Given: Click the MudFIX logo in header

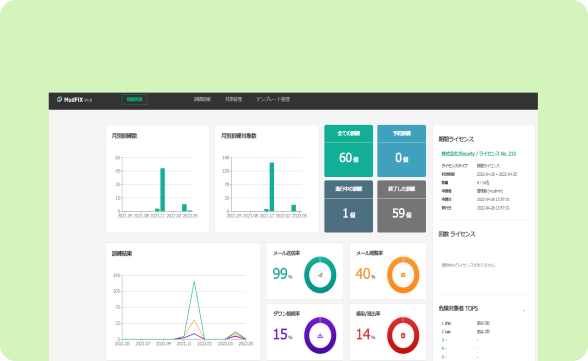Looking at the screenshot, I should pyautogui.click(x=74, y=100).
